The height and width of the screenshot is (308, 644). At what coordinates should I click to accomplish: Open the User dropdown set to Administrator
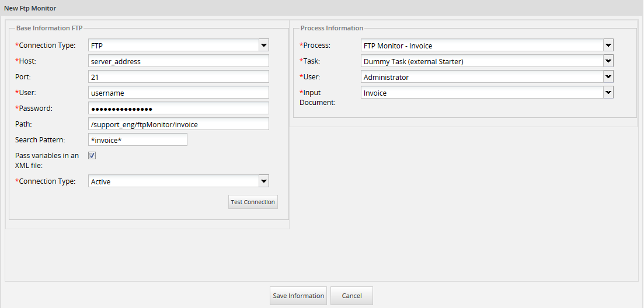[x=486, y=77]
